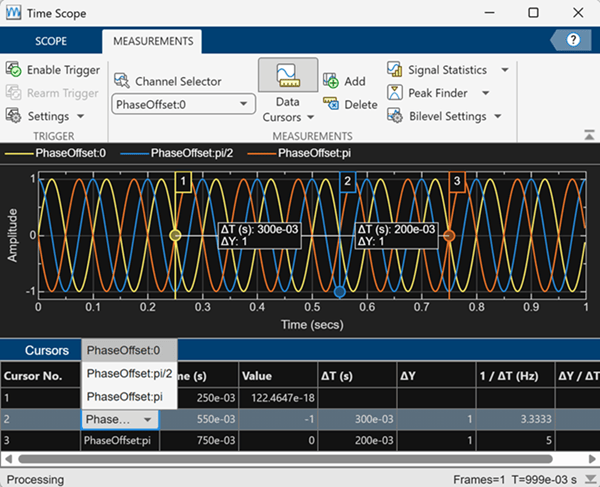Click the Signal Statistics label
600x487 pixels.
pyautogui.click(x=447, y=70)
